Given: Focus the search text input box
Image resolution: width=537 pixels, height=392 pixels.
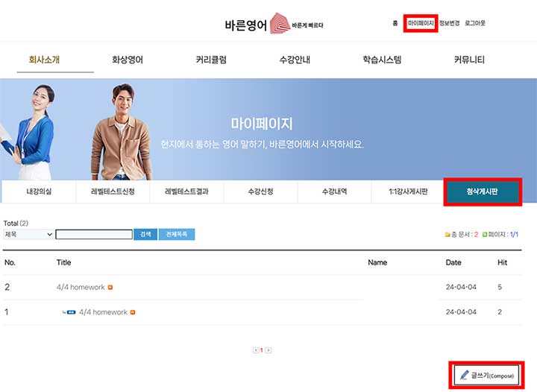Looking at the screenshot, I should tap(93, 234).
